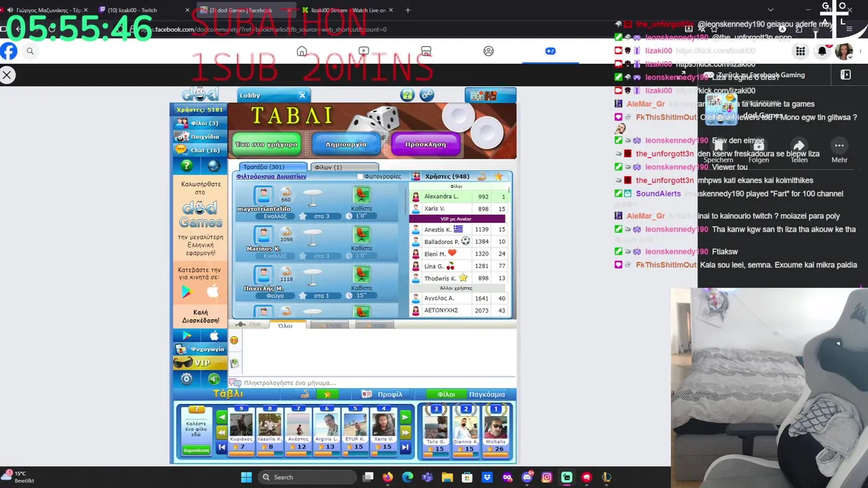Sort users by star icon
This screenshot has width=868, height=488.
pyautogui.click(x=500, y=176)
